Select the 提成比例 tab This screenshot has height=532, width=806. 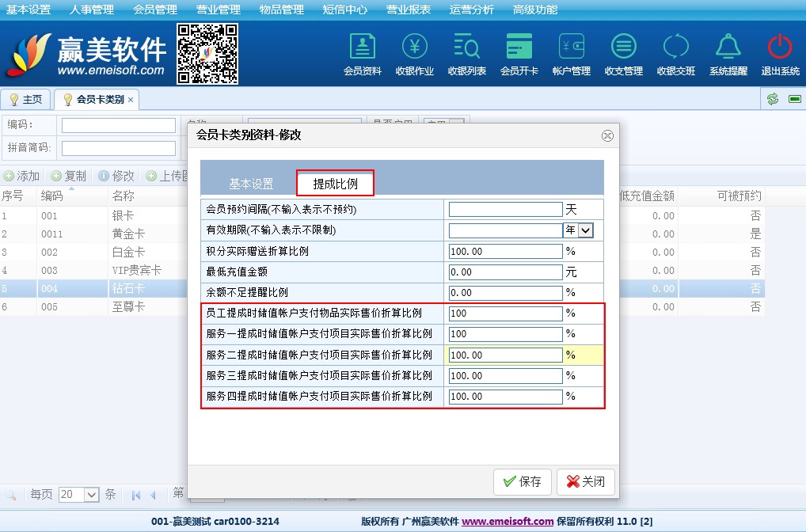pyautogui.click(x=335, y=184)
